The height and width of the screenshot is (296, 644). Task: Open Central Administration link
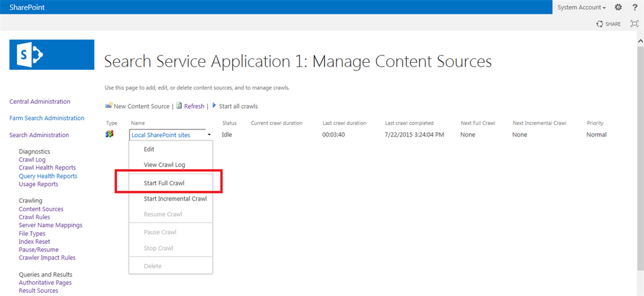click(40, 101)
